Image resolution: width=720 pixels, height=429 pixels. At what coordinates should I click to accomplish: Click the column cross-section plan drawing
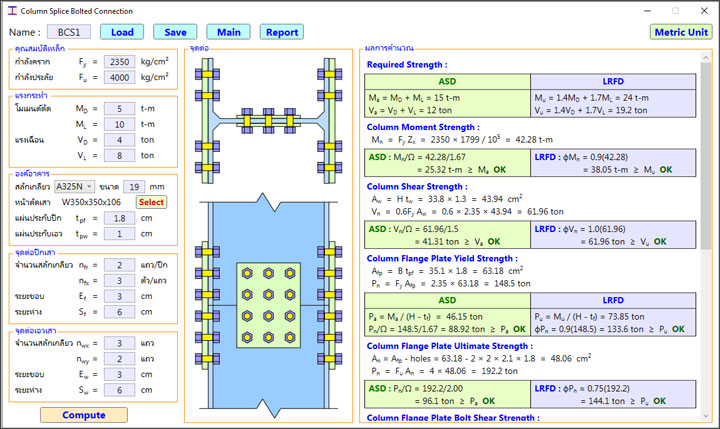[x=268, y=120]
